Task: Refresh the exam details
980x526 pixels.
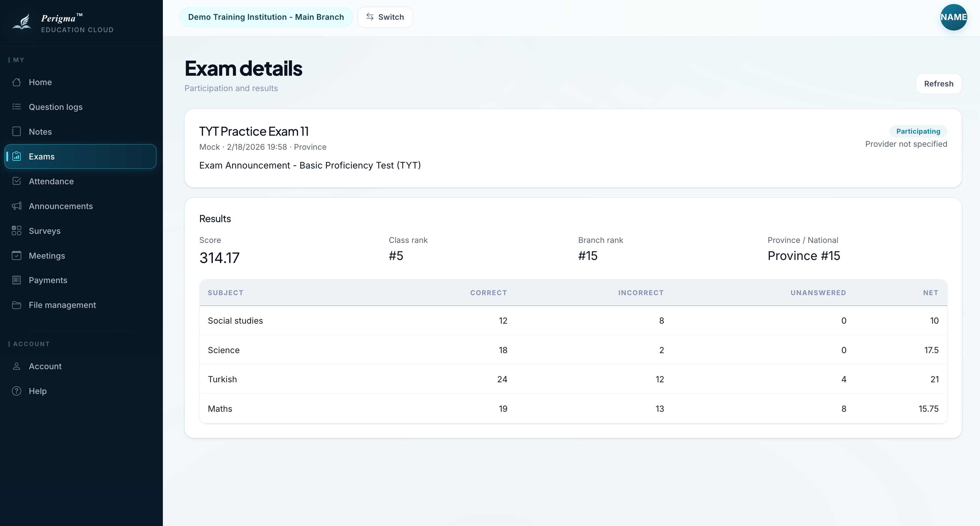Action: pos(938,84)
